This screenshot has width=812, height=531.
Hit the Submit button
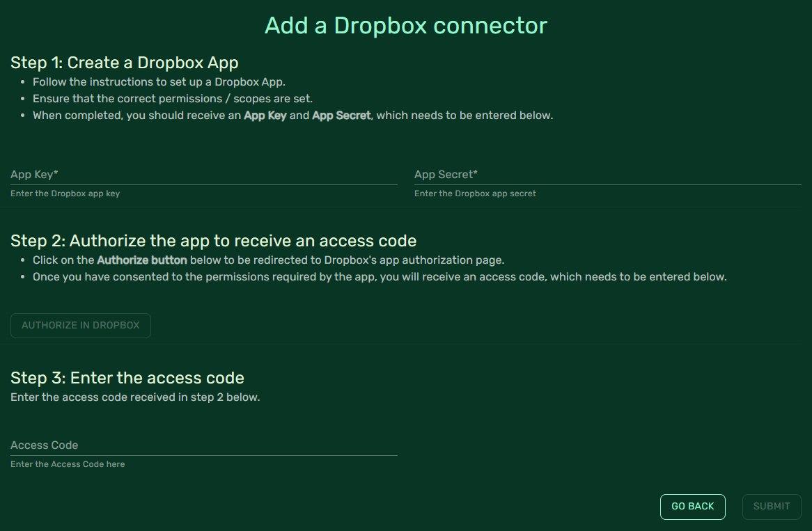pos(772,507)
